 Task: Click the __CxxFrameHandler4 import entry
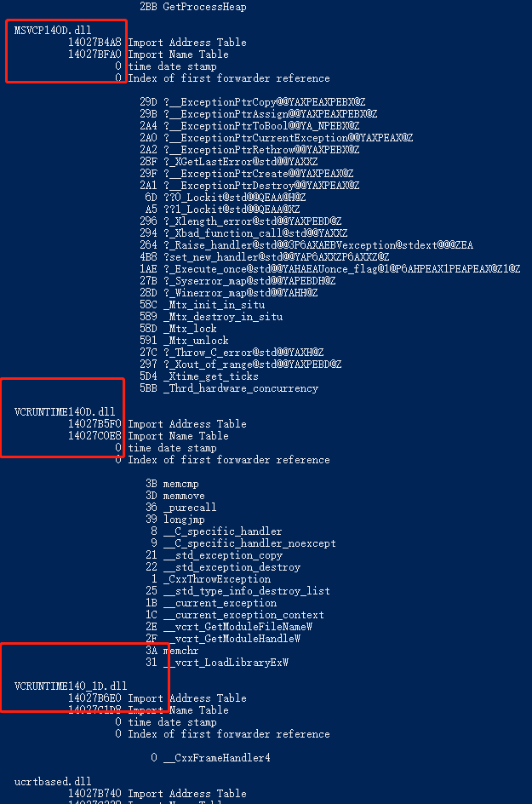(210, 757)
